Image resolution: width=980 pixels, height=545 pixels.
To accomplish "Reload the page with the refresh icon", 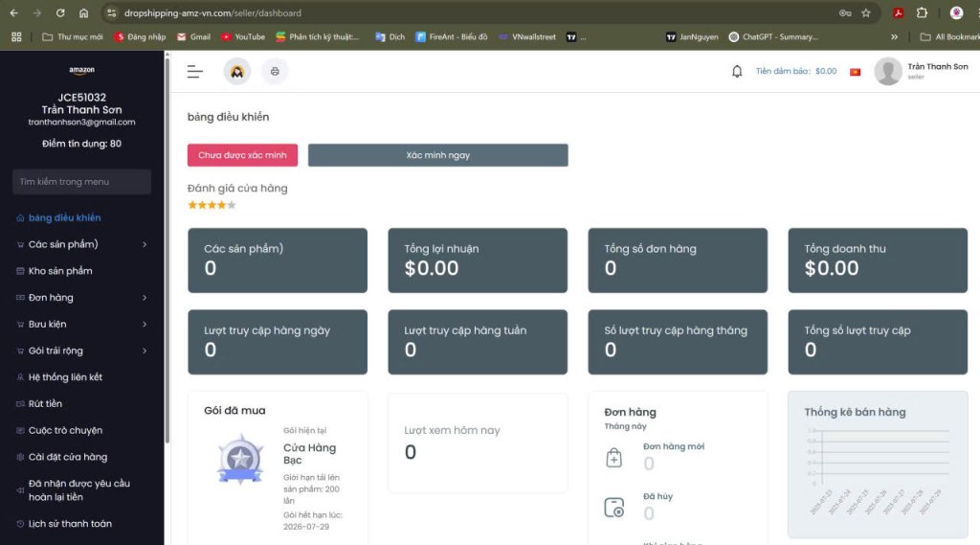I will [x=60, y=12].
